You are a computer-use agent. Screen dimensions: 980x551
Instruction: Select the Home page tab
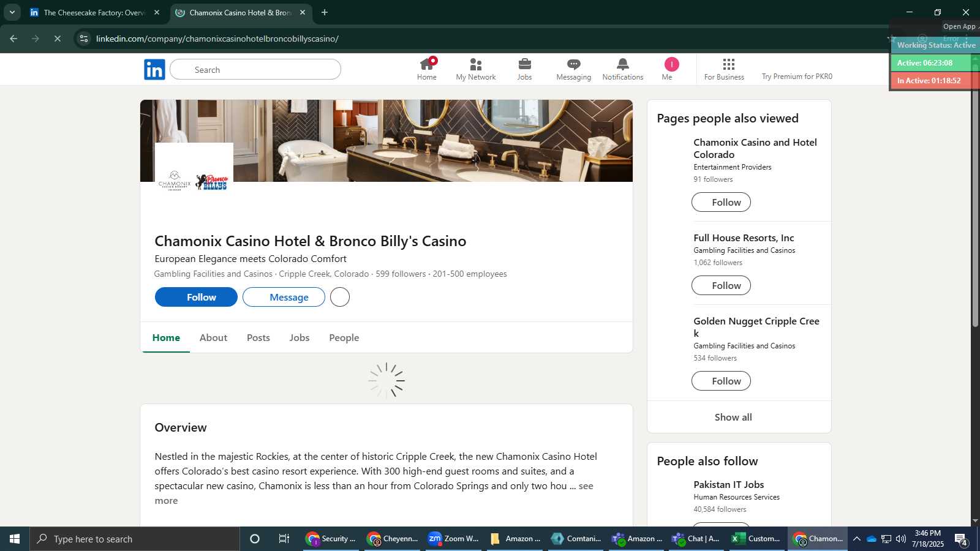(166, 337)
